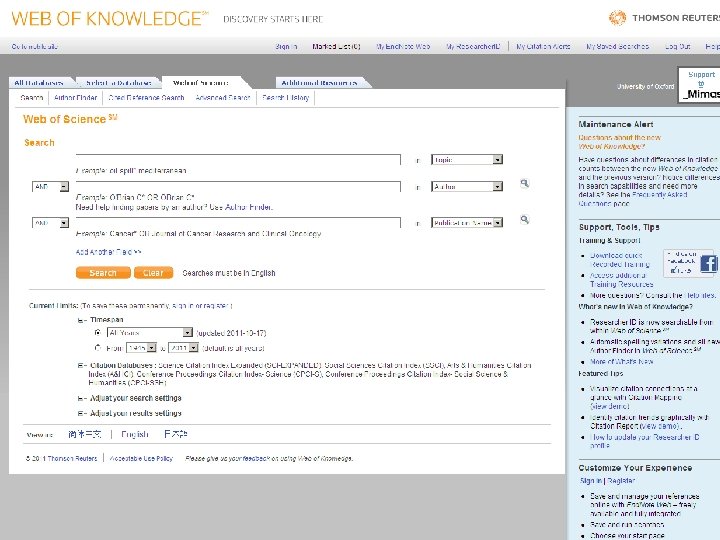The width and height of the screenshot is (720, 540).
Task: Open Marked List in top bar
Action: pyautogui.click(x=336, y=46)
